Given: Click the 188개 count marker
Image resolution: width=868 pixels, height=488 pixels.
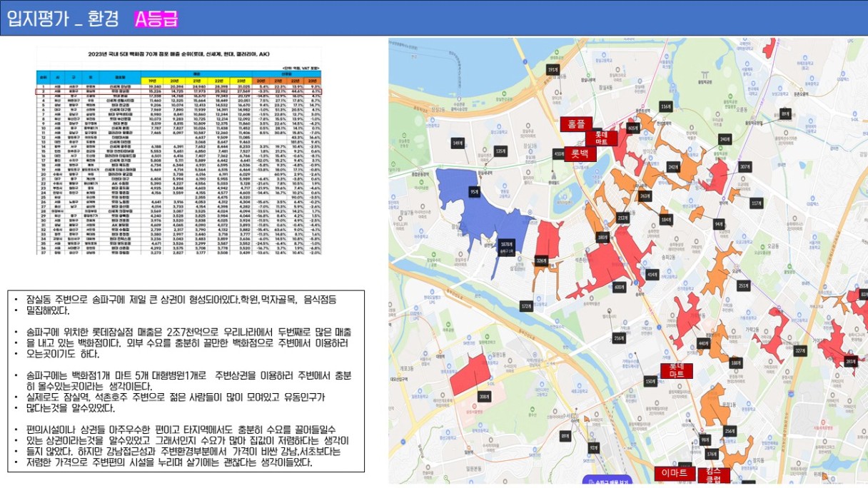Looking at the screenshot, I should click(x=735, y=362).
